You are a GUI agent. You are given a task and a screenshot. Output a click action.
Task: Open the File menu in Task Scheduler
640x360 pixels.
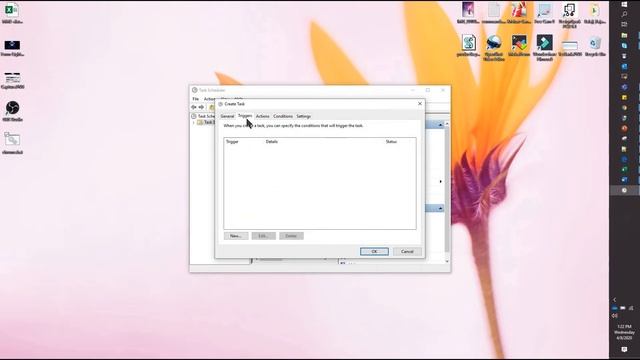(196, 99)
